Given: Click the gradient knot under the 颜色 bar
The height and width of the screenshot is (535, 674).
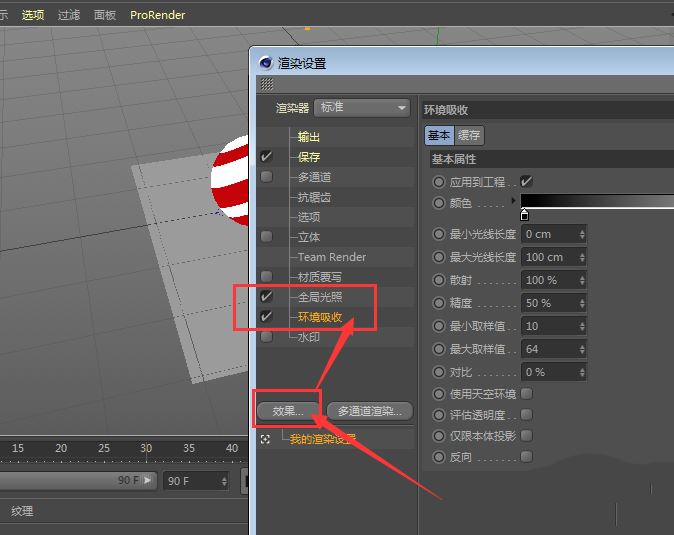Looking at the screenshot, I should point(524,215).
